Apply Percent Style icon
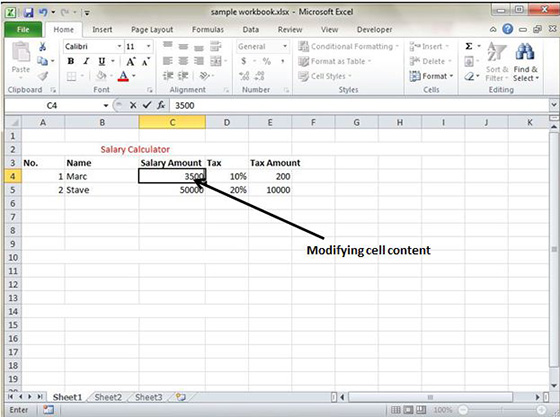 [x=266, y=61]
